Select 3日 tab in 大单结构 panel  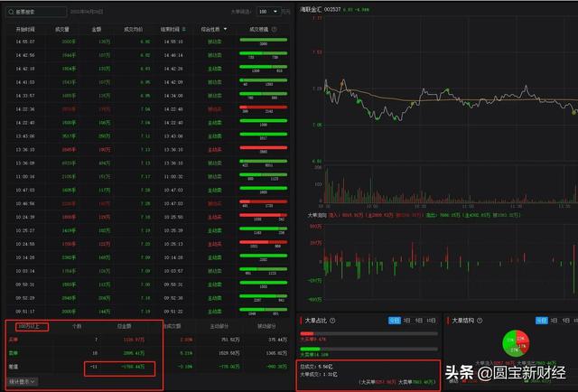click(x=554, y=321)
